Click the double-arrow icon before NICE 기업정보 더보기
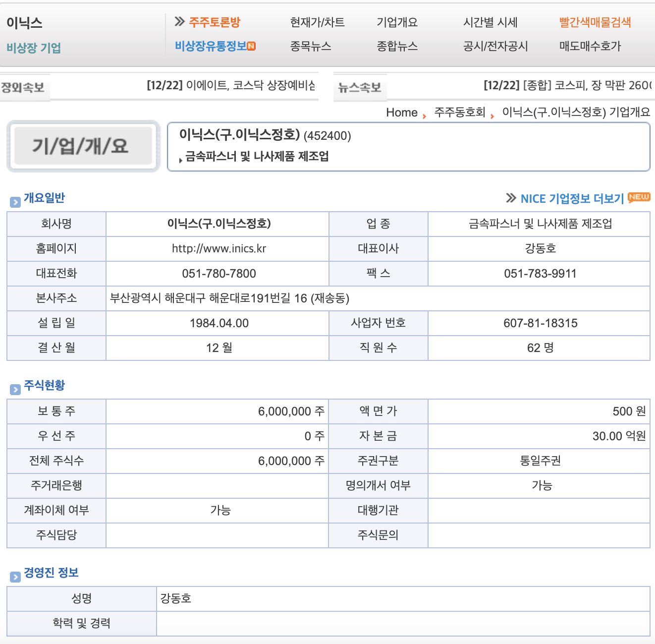 (511, 197)
